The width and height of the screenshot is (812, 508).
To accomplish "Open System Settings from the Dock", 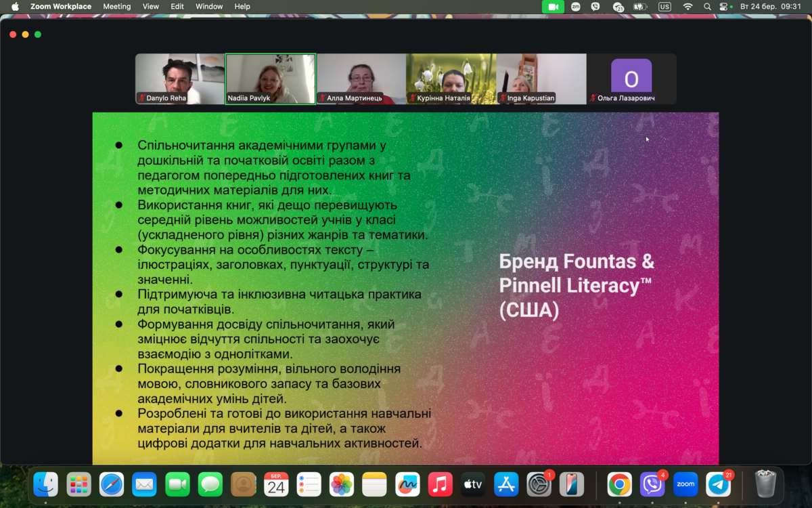I will pyautogui.click(x=539, y=484).
